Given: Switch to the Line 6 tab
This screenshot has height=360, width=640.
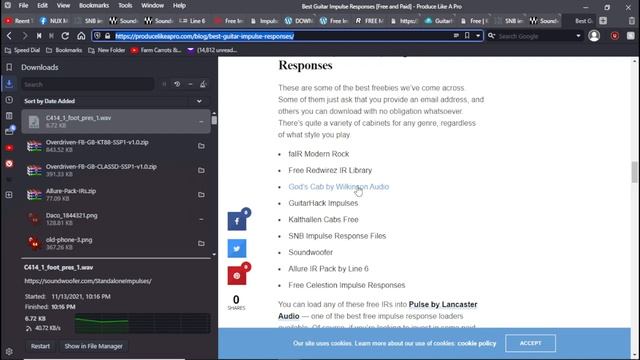Looking at the screenshot, I should 193,21.
